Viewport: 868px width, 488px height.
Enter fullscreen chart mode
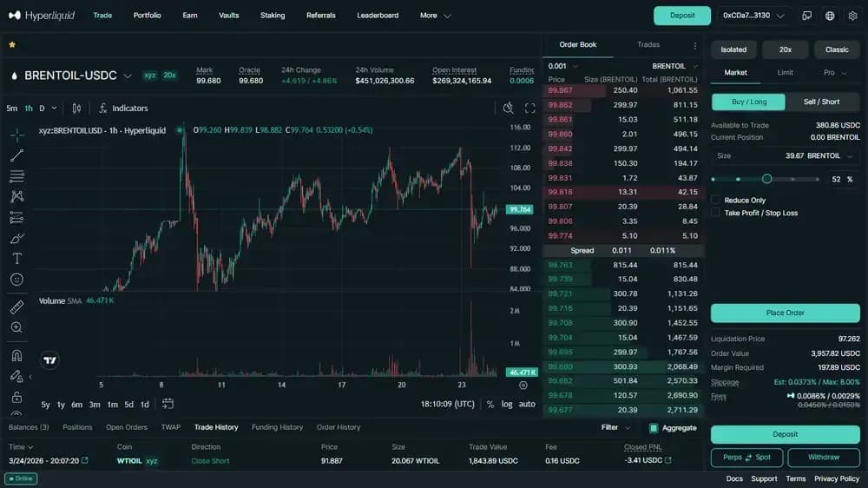[x=529, y=109]
